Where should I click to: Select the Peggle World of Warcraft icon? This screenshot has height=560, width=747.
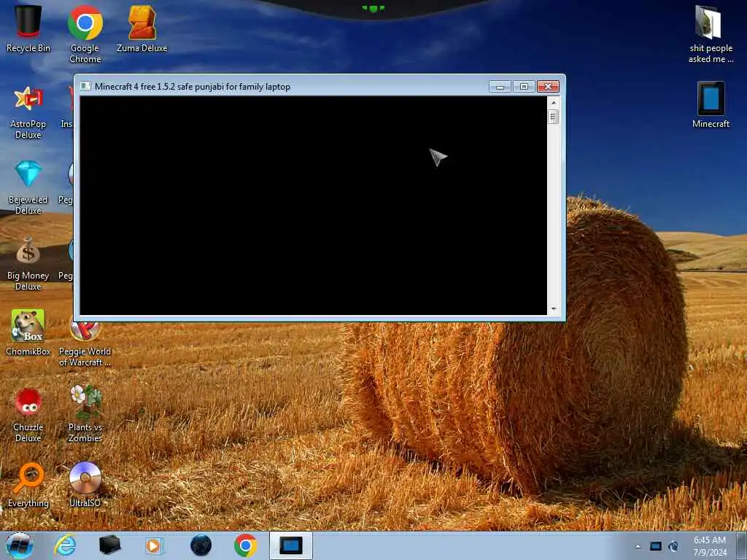tap(85, 344)
